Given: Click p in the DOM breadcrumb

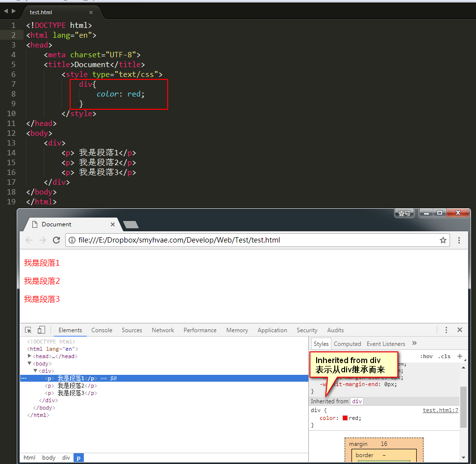Looking at the screenshot, I should (x=78, y=458).
